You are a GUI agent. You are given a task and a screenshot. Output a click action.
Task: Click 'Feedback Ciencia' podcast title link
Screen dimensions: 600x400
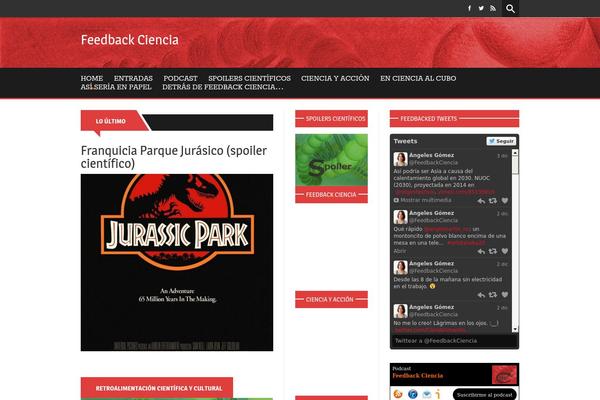click(x=418, y=376)
